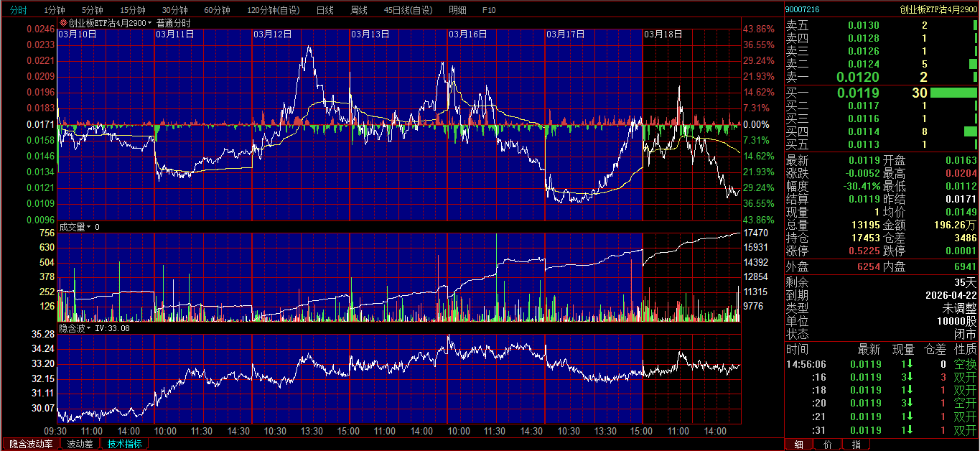Switch to the 指 tab in trade panel
Image resolution: width=980 pixels, height=451 pixels.
856,445
